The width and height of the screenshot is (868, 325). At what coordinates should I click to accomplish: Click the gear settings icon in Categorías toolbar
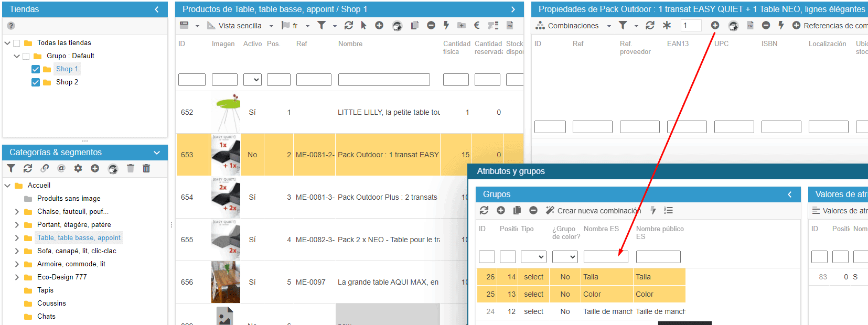[x=78, y=168]
